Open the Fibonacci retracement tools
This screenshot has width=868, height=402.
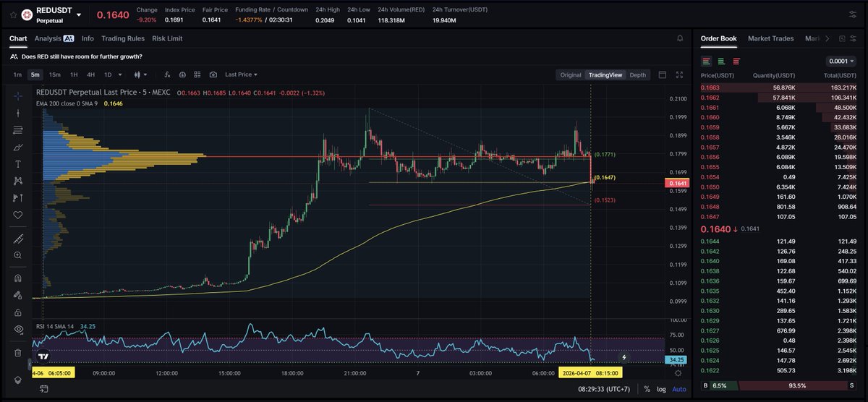tap(18, 130)
